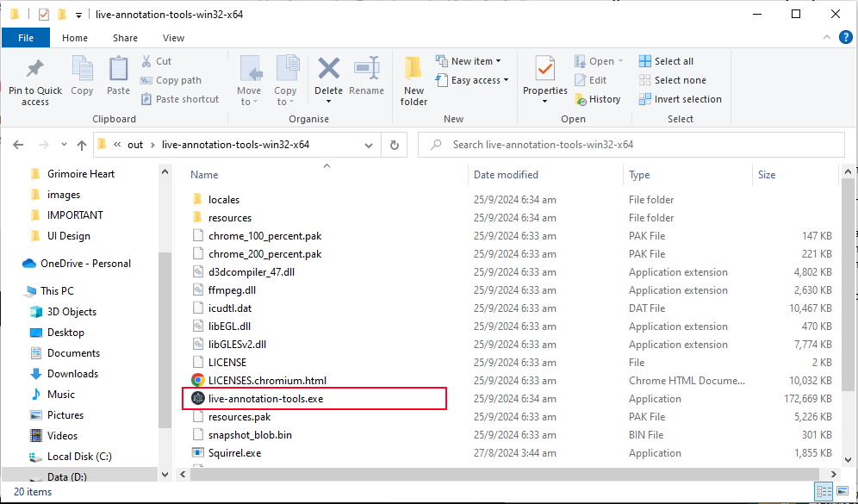The height and width of the screenshot is (504, 858).
Task: Click 'out' in address breadcrumb
Action: tap(135, 145)
